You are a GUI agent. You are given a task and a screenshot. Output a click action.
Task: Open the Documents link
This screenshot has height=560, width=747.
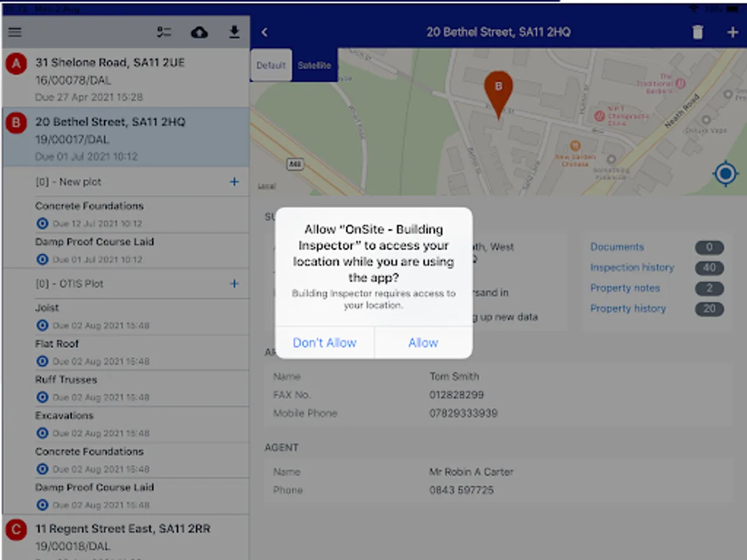click(x=617, y=247)
